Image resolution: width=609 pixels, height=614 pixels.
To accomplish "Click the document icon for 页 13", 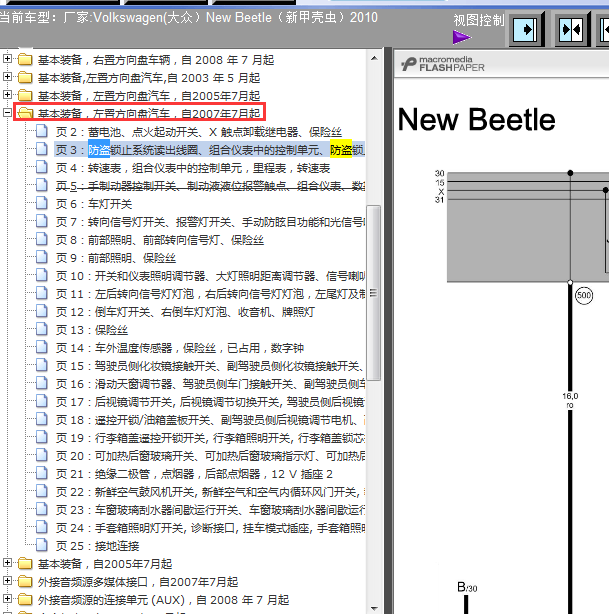I will [x=42, y=329].
